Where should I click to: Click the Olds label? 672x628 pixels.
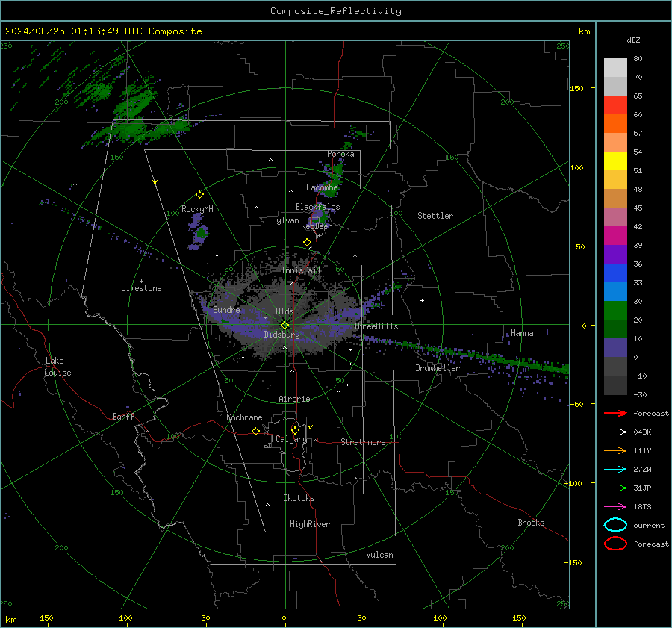[284, 311]
